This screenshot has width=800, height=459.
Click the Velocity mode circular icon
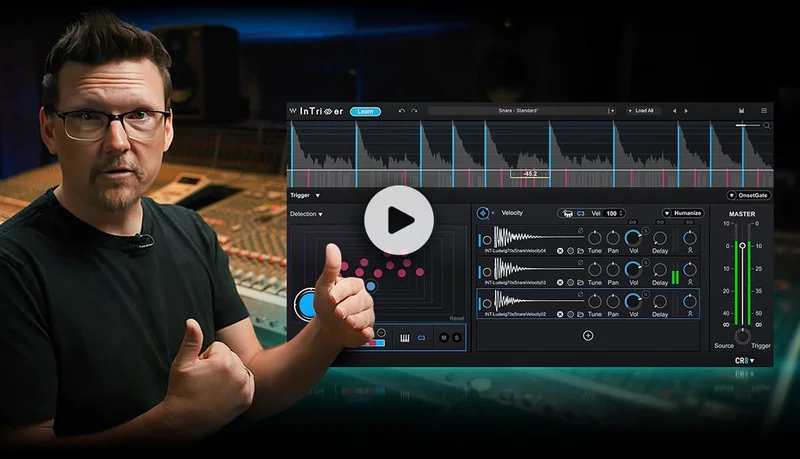(483, 213)
